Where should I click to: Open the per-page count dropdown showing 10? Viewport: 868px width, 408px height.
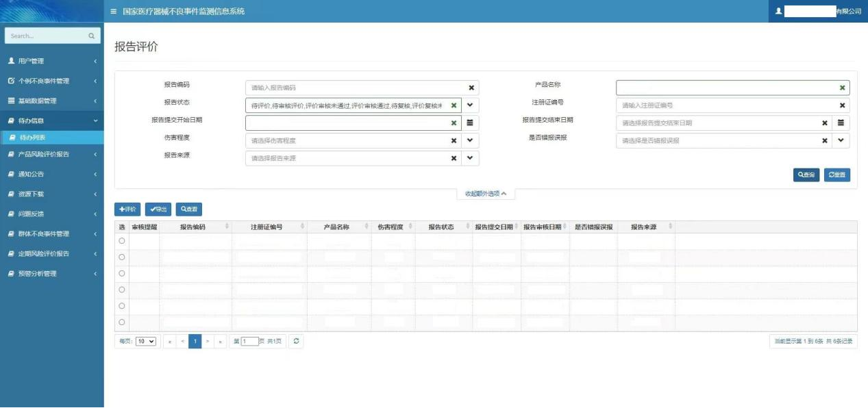[x=146, y=341]
